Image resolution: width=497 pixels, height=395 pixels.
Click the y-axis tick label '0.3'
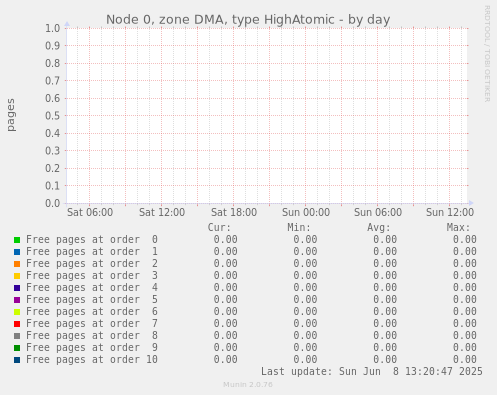pos(53,151)
